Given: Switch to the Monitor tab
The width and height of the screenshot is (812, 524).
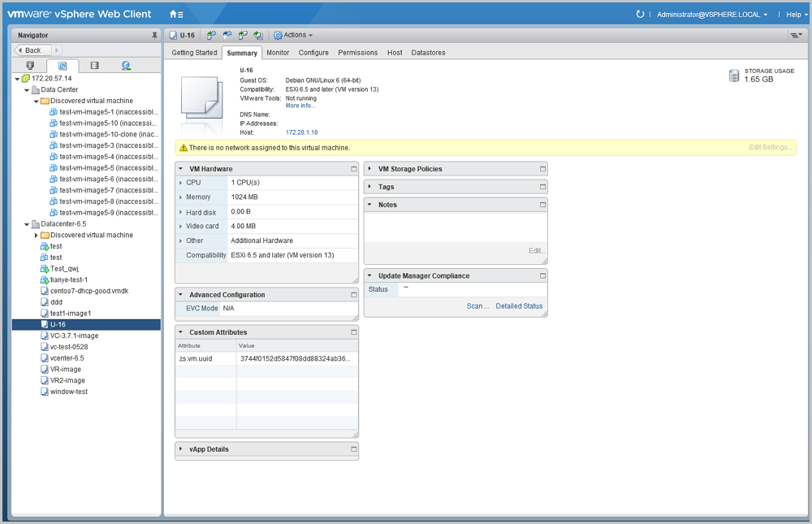Looking at the screenshot, I should [x=278, y=53].
